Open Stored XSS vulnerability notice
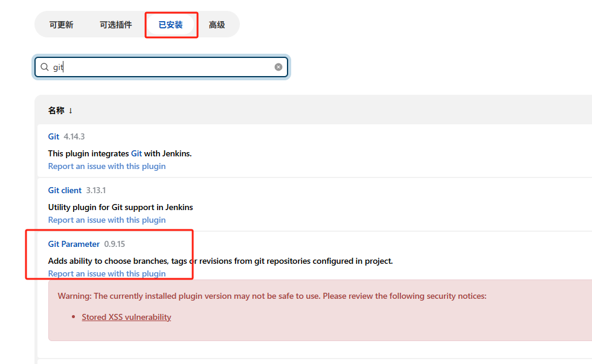The height and width of the screenshot is (364, 592). [x=126, y=318]
